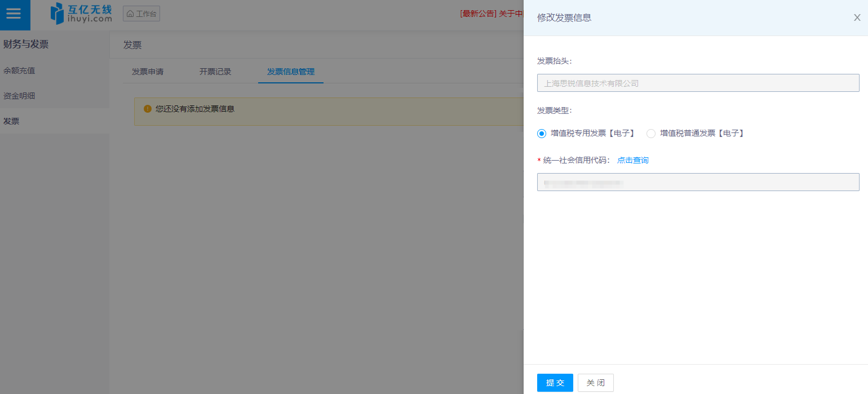The width and height of the screenshot is (868, 394).
Task: Open 余额充值 in the sidebar
Action: pos(19,70)
